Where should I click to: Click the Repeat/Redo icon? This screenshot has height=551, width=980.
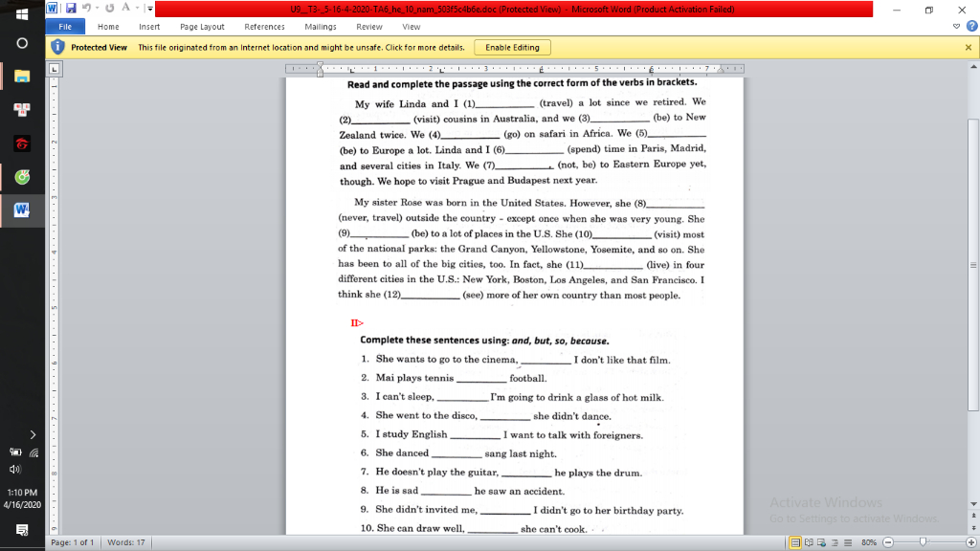coord(110,8)
